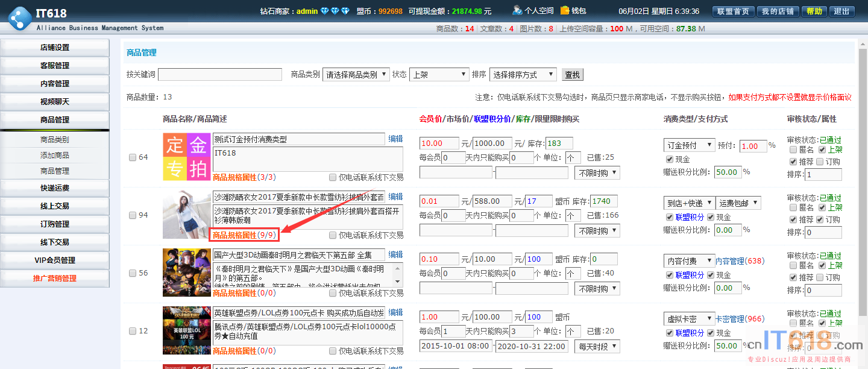Toggle 推荐 checkbox for product 56
Screen dimensions: 868x369
coord(793,277)
